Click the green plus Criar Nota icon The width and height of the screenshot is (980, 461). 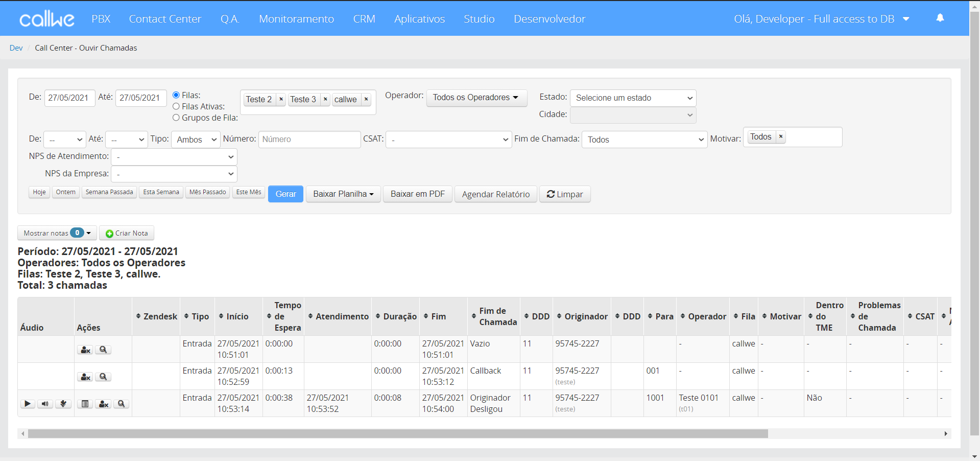109,234
